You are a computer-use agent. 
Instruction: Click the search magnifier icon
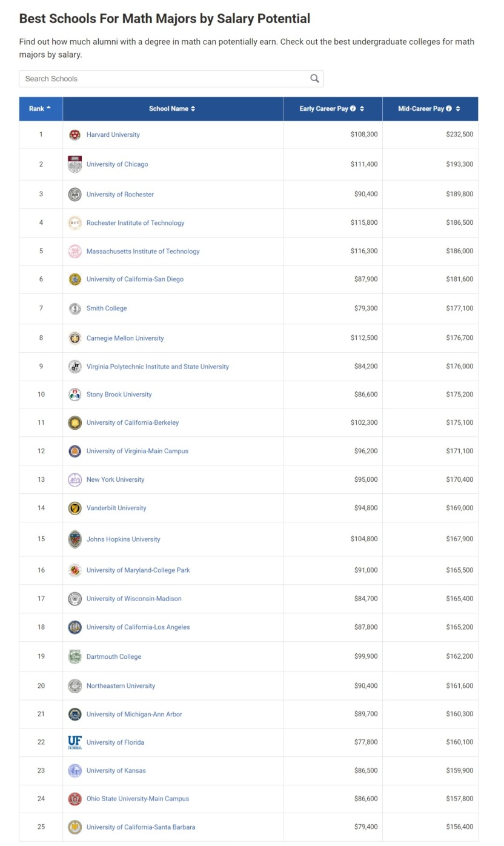[314, 78]
